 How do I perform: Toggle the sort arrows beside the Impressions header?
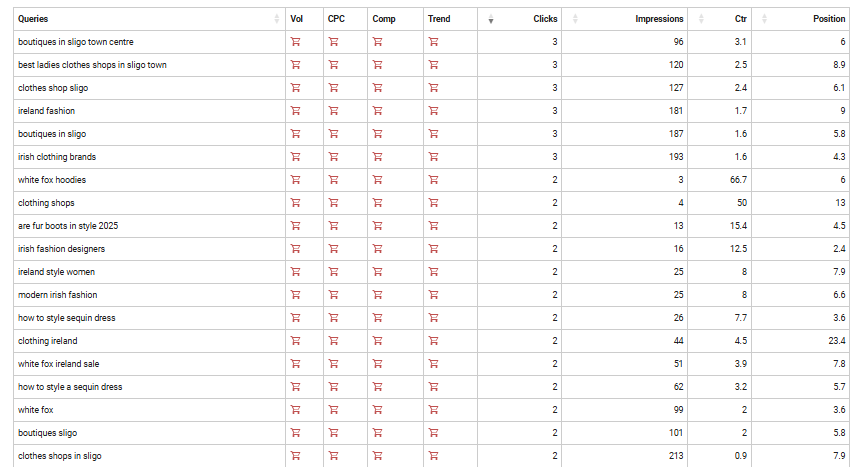577,19
